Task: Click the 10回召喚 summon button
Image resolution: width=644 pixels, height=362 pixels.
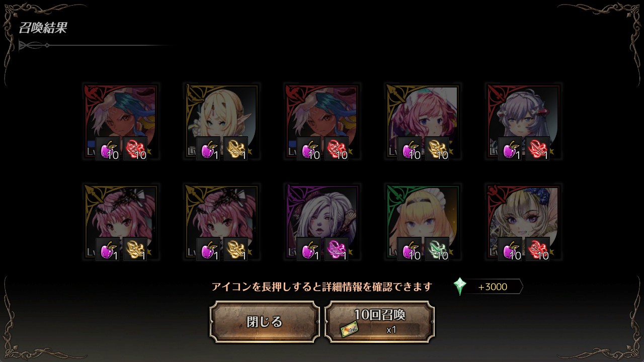Action: pyautogui.click(x=379, y=322)
